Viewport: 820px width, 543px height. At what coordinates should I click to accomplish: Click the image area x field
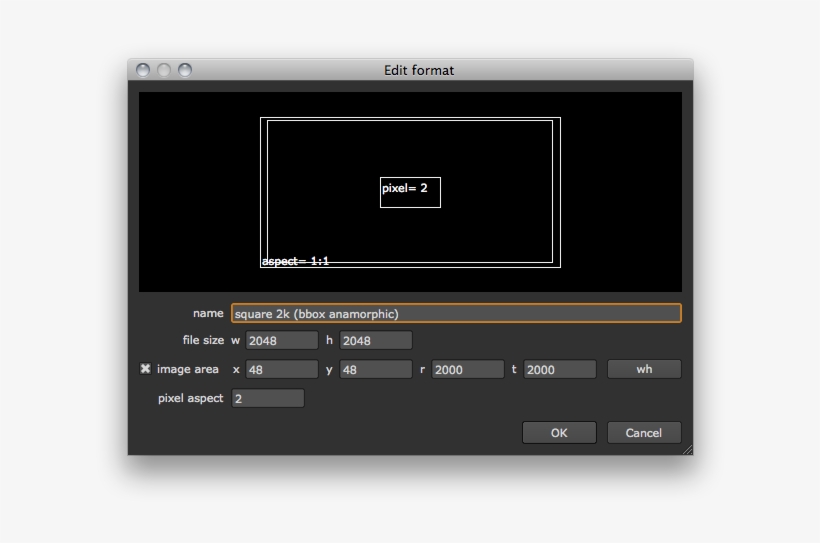282,369
